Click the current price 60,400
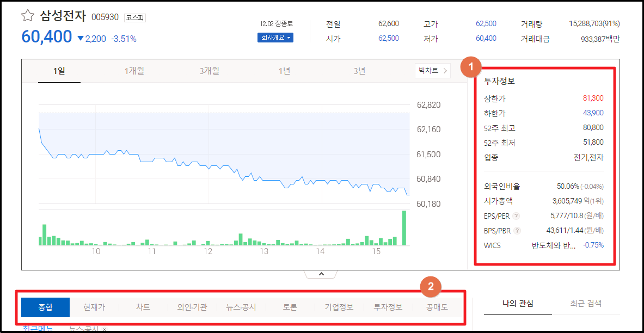 click(46, 37)
